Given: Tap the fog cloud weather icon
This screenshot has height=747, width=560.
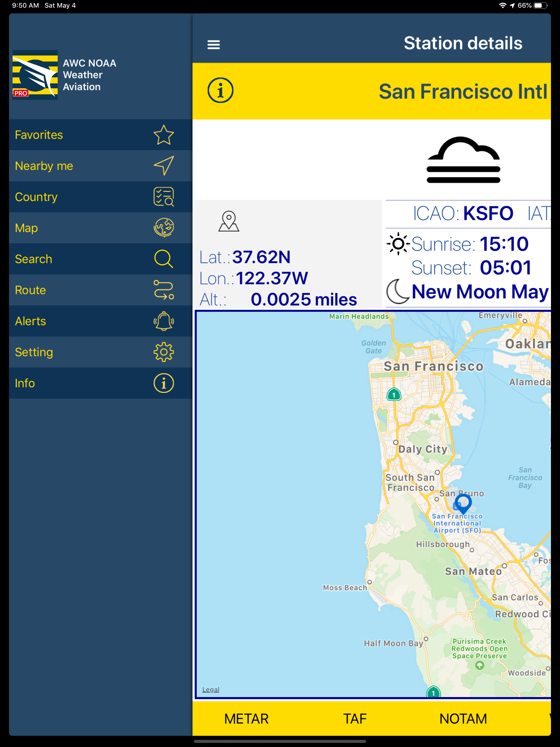Looking at the screenshot, I should (x=463, y=160).
